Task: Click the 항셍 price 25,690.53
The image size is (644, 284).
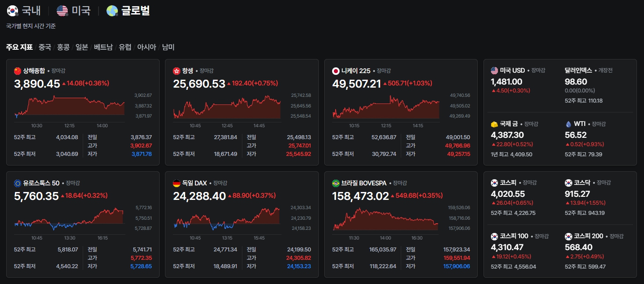Action: [x=199, y=84]
